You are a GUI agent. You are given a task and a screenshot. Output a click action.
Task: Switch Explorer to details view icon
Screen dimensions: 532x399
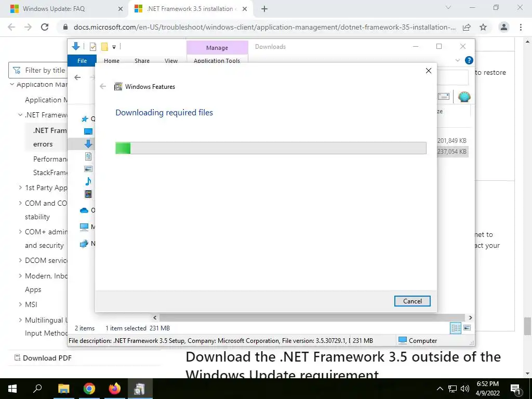pos(456,328)
